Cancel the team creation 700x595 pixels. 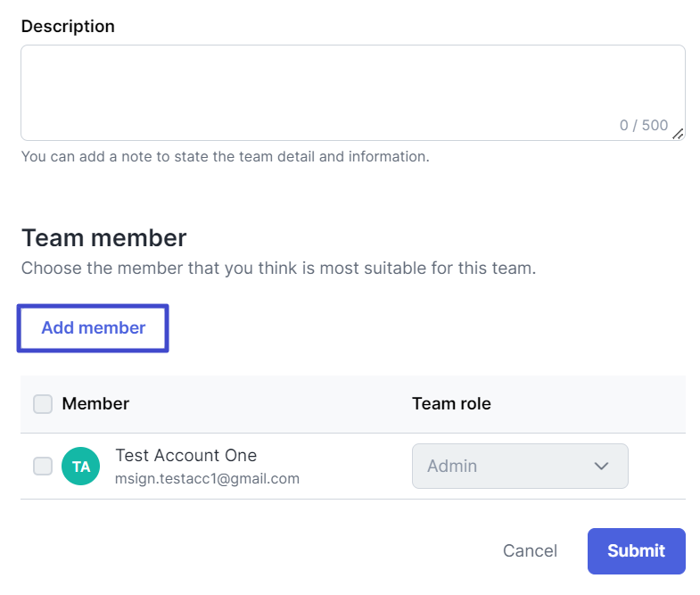click(x=530, y=550)
